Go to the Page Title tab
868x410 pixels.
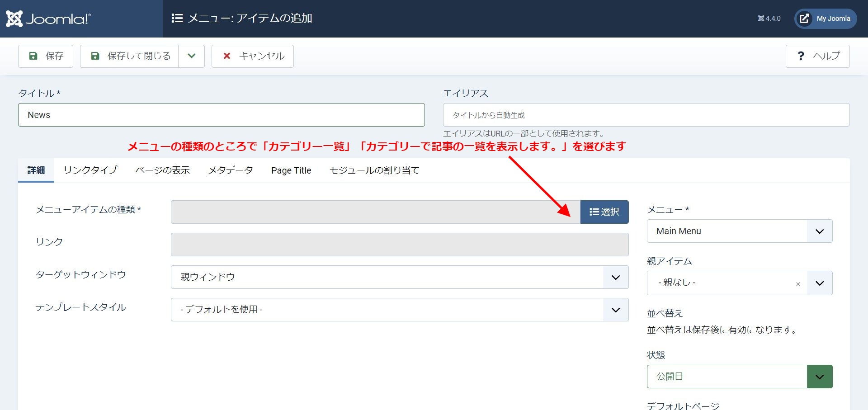click(291, 170)
